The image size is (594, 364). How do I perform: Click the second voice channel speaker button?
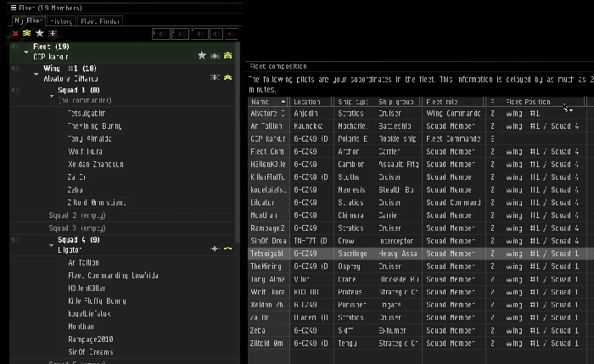pyautogui.click(x=180, y=34)
